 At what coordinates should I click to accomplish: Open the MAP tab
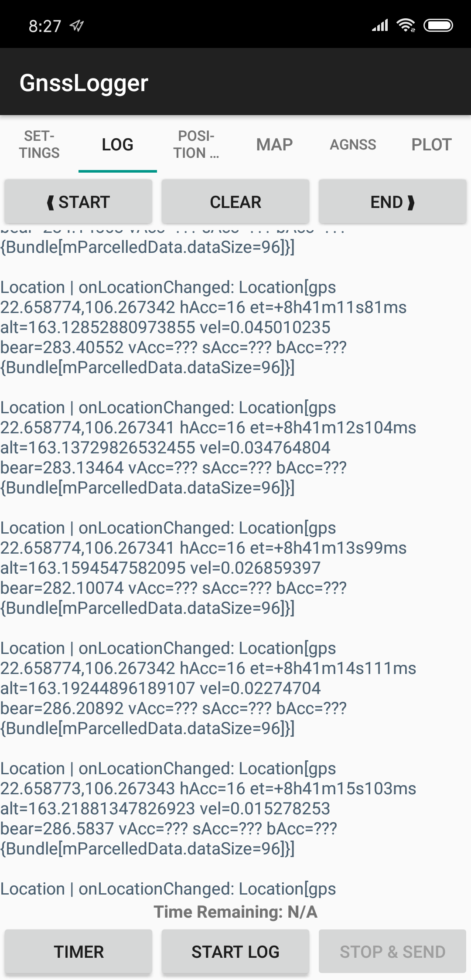coord(275,144)
